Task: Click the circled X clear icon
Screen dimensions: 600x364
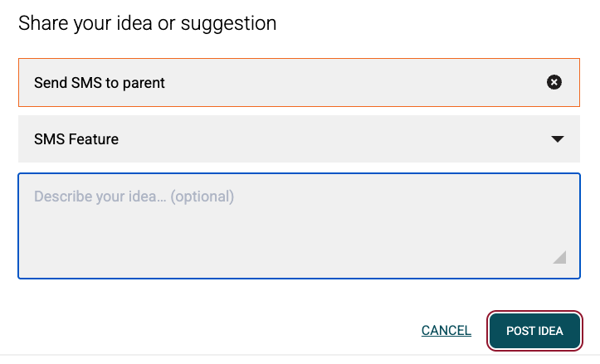Action: click(x=554, y=82)
